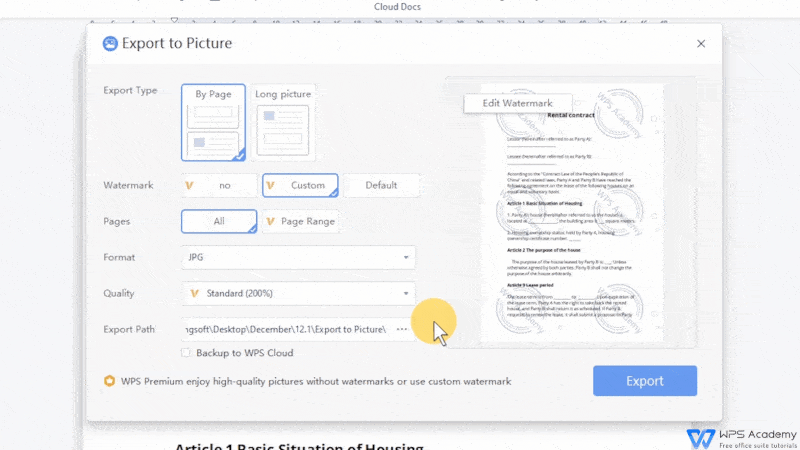Select the Long picture export type
The width and height of the screenshot is (800, 450).
[283, 122]
